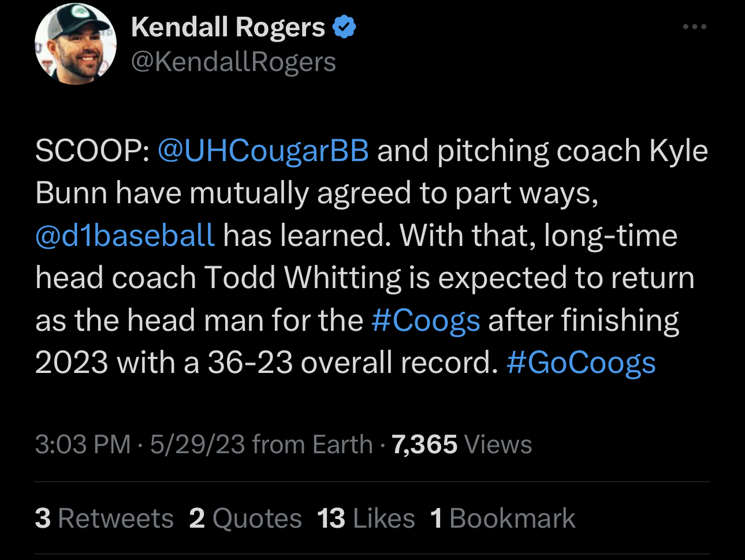Image resolution: width=745 pixels, height=560 pixels.
Task: Show the 13 Likes list
Action: coord(366,518)
